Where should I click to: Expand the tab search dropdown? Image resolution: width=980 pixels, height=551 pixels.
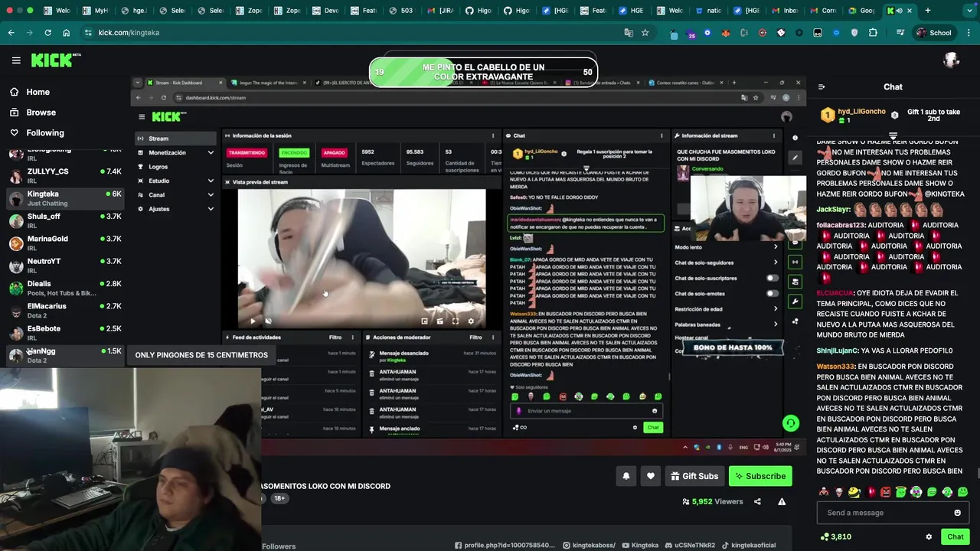(x=969, y=11)
